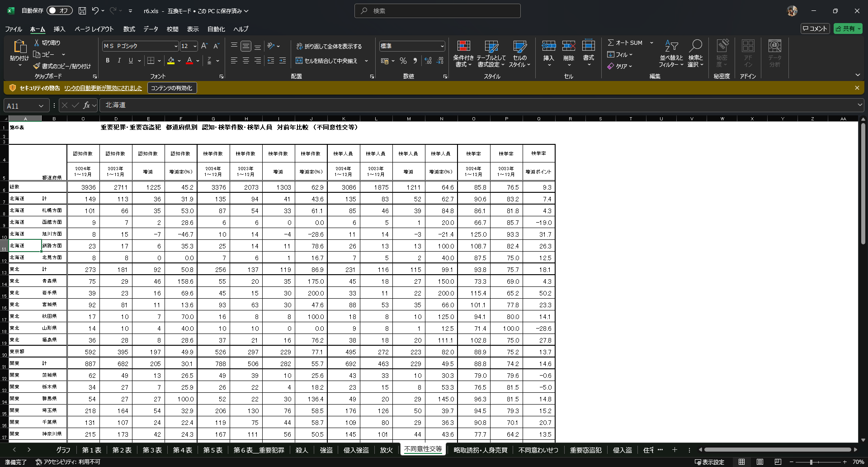
Task: Open Conditional Formatting icon
Action: point(463,47)
